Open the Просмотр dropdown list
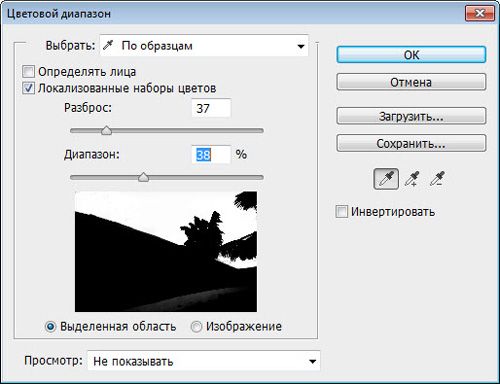The width and height of the screenshot is (500, 384). point(204,361)
